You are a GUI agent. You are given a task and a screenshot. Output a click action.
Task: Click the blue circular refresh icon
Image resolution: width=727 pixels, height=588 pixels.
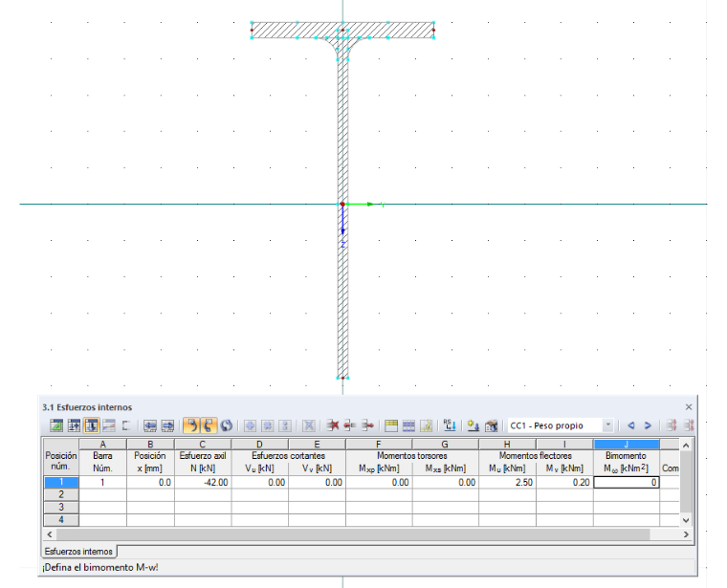[227, 425]
